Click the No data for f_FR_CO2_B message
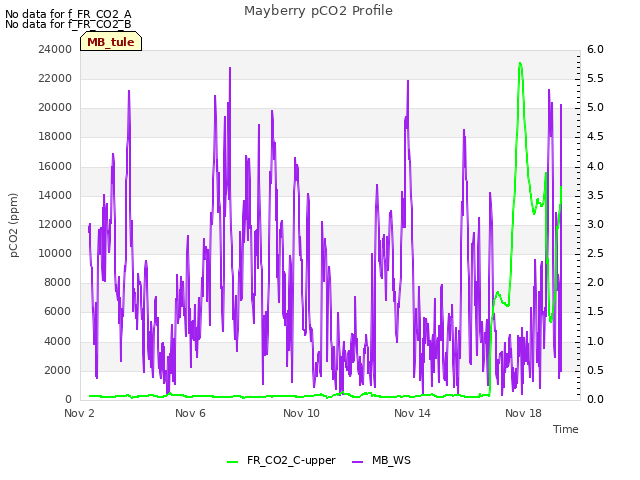The height and width of the screenshot is (480, 640). point(68,24)
